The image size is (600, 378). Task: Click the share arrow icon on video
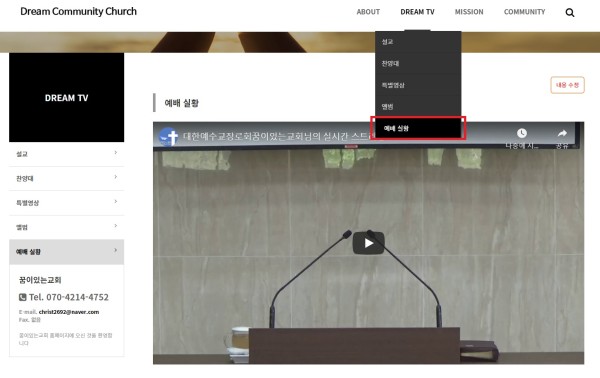pos(562,133)
